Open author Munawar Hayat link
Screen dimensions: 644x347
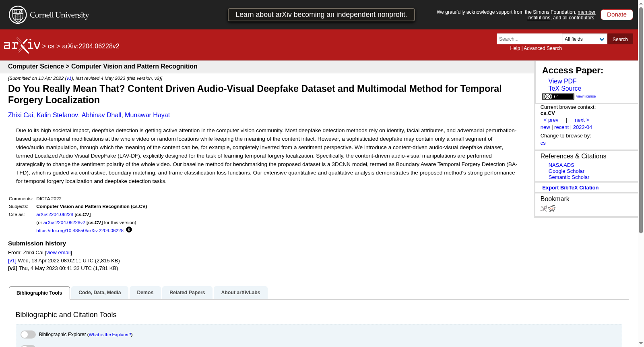point(147,115)
